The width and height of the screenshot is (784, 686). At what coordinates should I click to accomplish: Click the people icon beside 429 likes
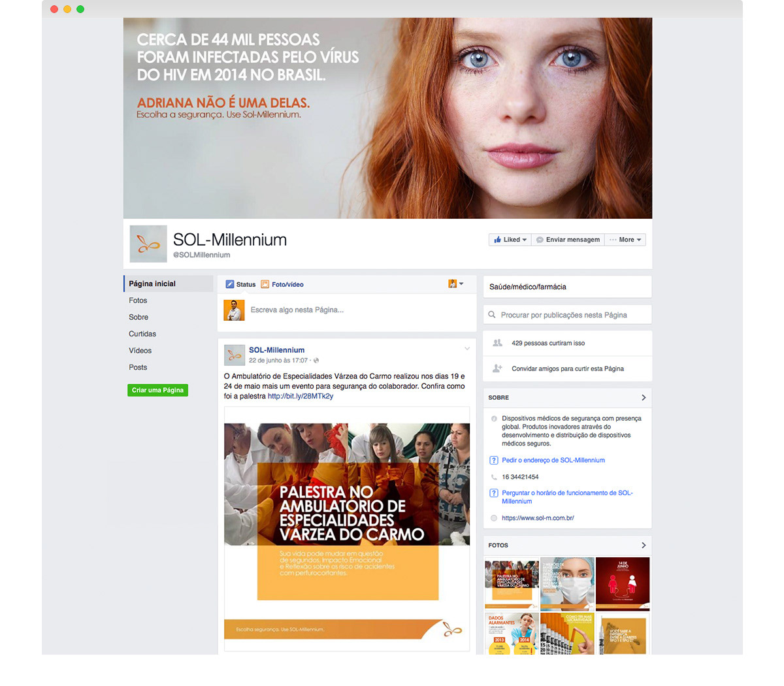point(497,343)
